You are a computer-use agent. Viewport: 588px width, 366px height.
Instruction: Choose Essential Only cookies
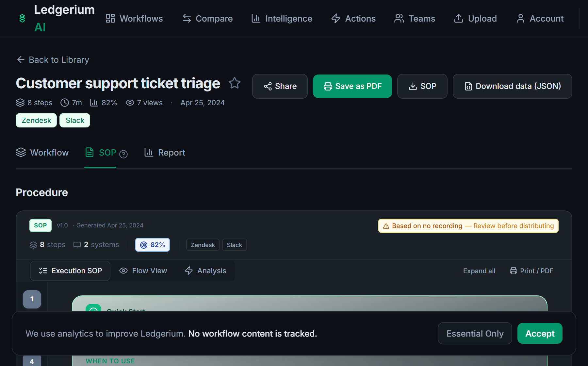[475, 333]
